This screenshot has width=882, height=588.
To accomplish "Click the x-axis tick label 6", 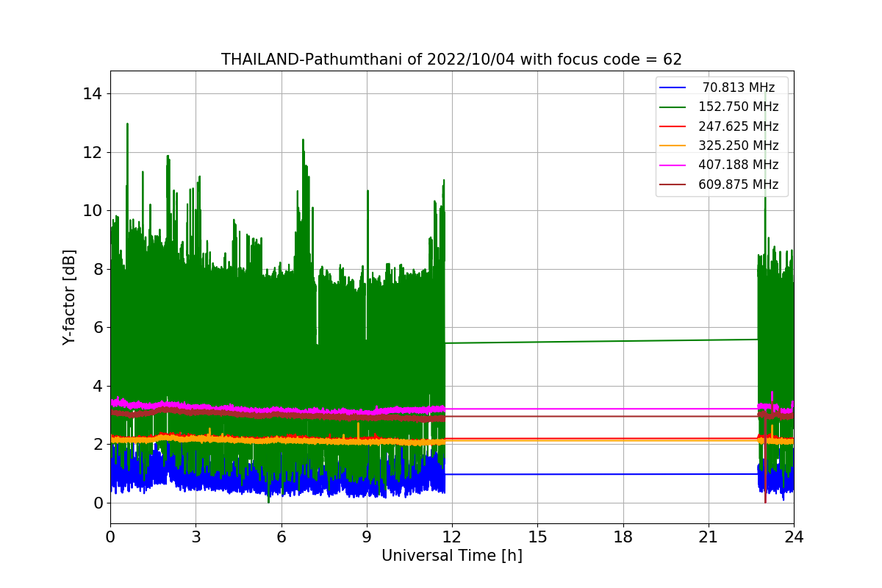I will click(x=282, y=537).
